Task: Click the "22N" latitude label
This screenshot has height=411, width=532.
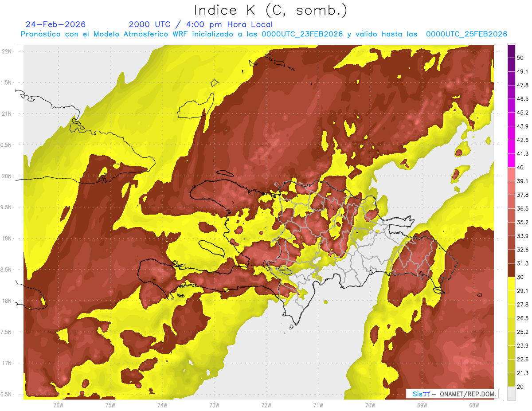Action: click(x=8, y=51)
